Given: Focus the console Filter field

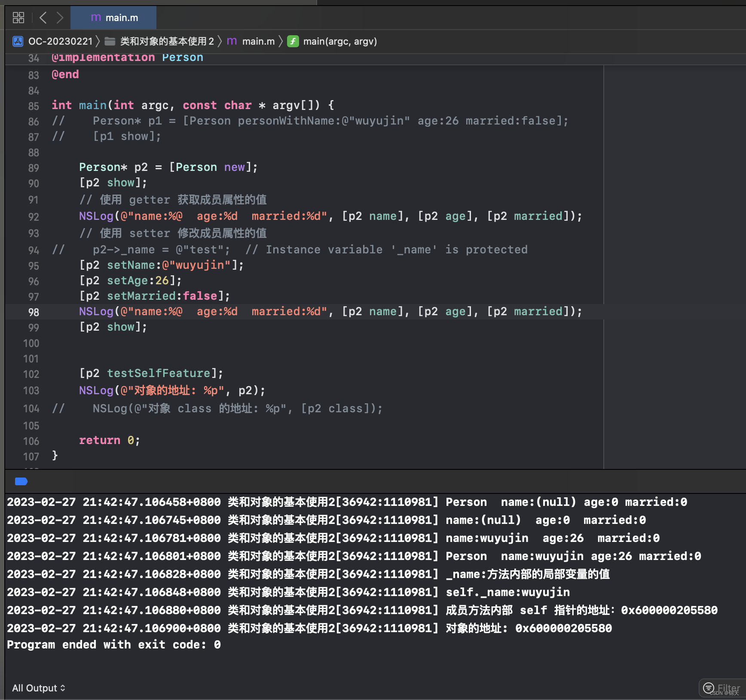Looking at the screenshot, I should click(x=722, y=688).
